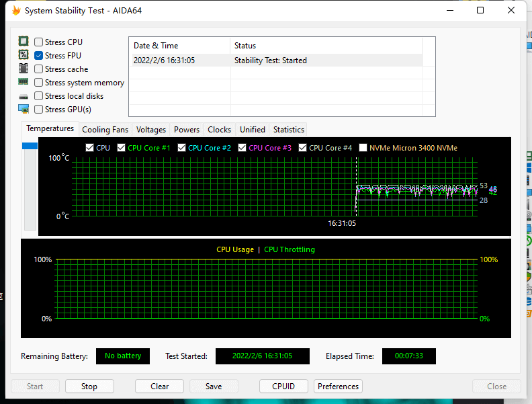Toggle CPU Core #1 graph line
This screenshot has height=404, width=532.
point(121,148)
